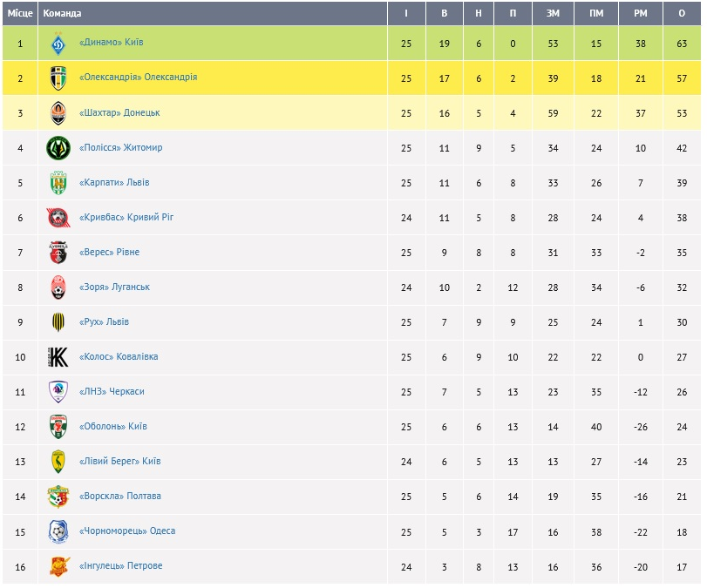Go to «Ворскла» Полтава team page

coord(119,496)
